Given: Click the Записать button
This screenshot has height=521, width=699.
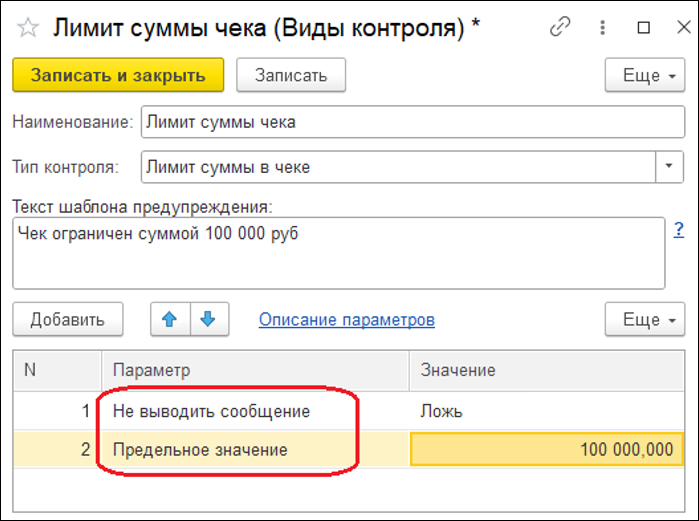Looking at the screenshot, I should 290,75.
